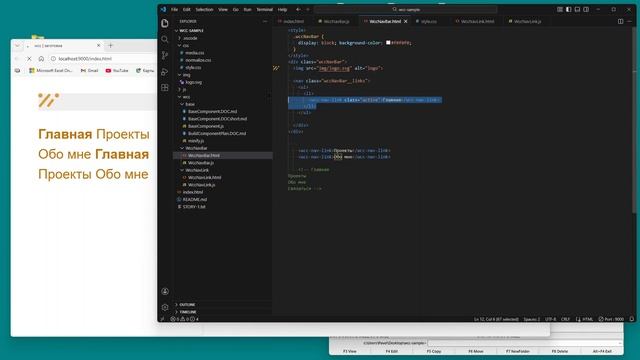Open the Accounts menu in activity bar
This screenshot has height=360, width=640.
coord(165,291)
